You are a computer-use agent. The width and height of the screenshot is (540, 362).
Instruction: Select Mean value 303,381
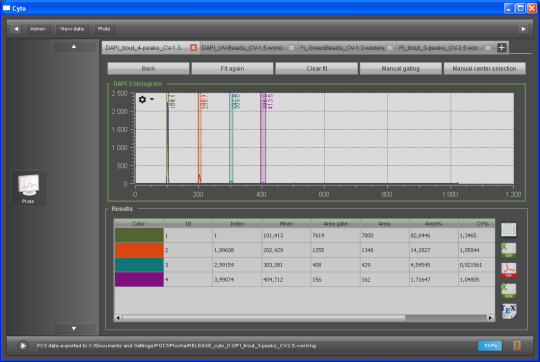(x=286, y=265)
